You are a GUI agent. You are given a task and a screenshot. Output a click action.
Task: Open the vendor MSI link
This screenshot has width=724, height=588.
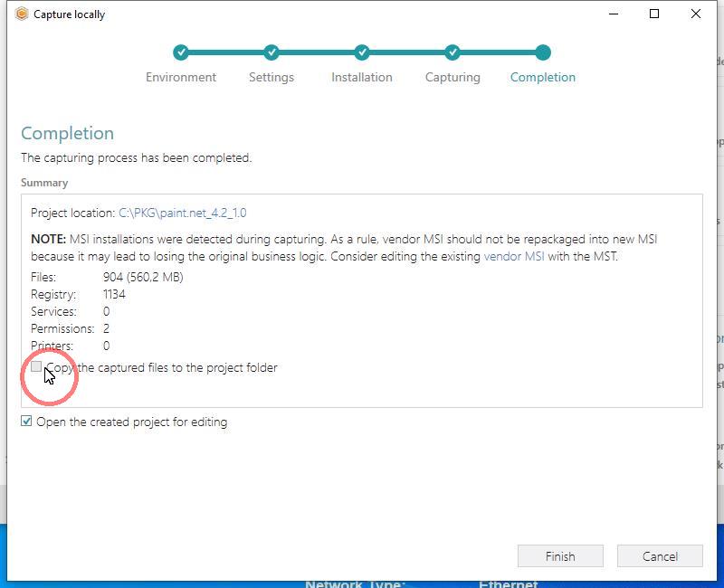513,257
